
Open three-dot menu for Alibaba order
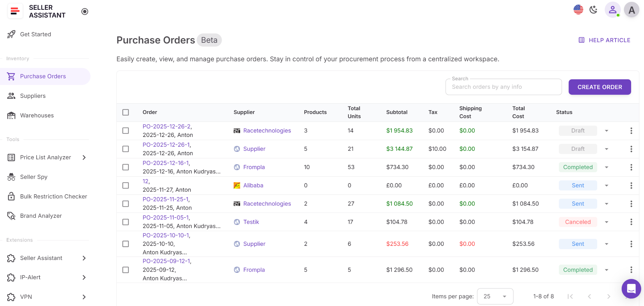631,185
